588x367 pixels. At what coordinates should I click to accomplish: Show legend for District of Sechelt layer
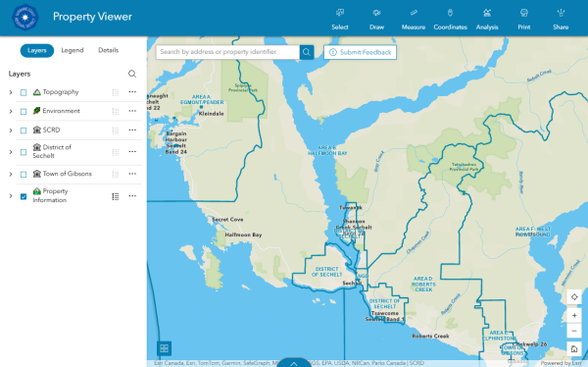[116, 152]
